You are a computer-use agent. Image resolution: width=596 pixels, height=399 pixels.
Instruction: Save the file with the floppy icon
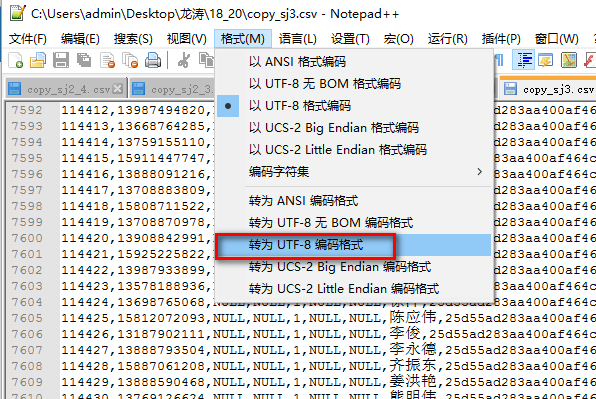(x=61, y=60)
